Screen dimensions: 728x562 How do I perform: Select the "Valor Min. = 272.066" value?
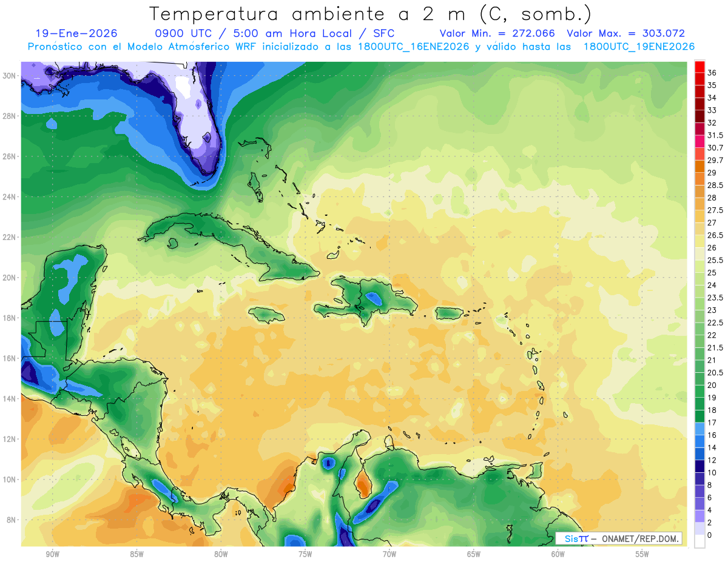(497, 33)
